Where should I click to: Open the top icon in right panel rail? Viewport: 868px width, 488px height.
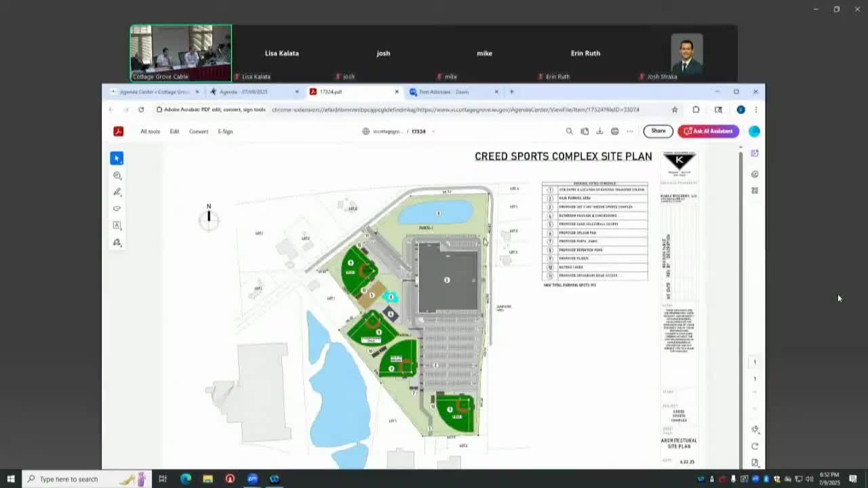click(755, 153)
